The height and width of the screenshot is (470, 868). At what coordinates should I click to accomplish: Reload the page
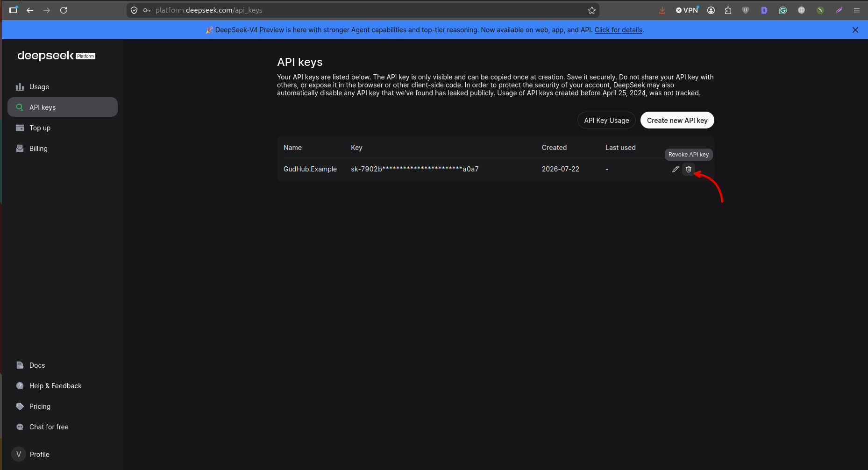click(64, 10)
